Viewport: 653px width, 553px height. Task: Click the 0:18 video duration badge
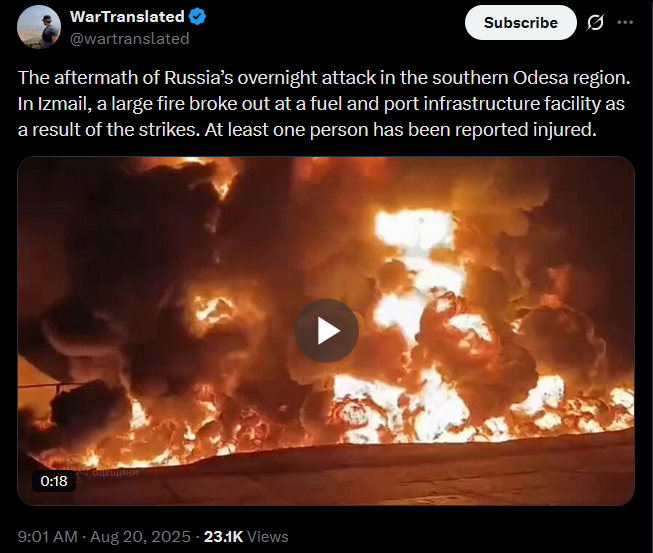point(54,481)
